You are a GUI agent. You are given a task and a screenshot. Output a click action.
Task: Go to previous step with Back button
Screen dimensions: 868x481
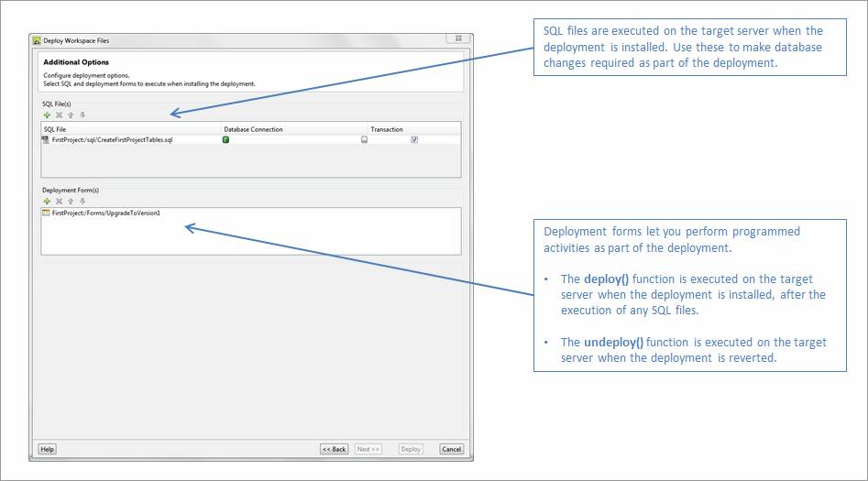(x=334, y=449)
